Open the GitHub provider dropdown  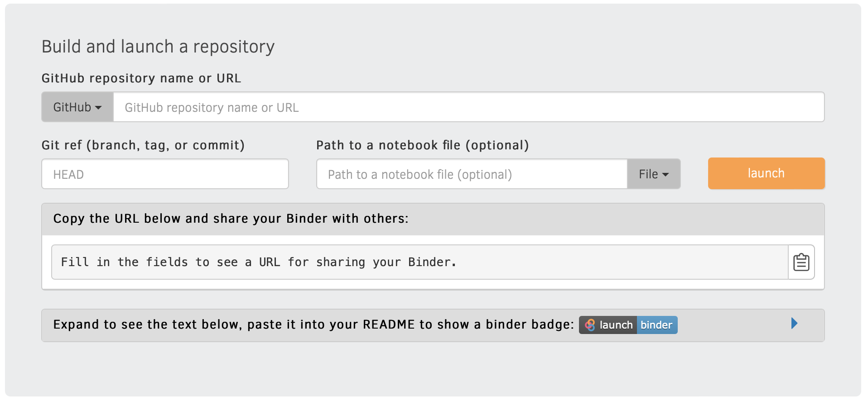(77, 107)
